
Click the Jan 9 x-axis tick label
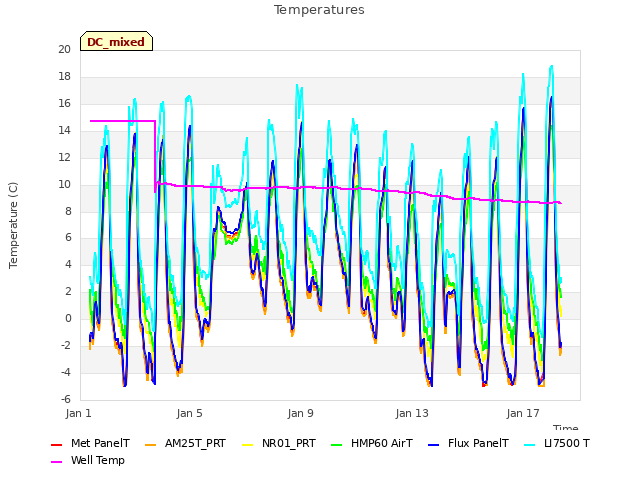coord(300,413)
